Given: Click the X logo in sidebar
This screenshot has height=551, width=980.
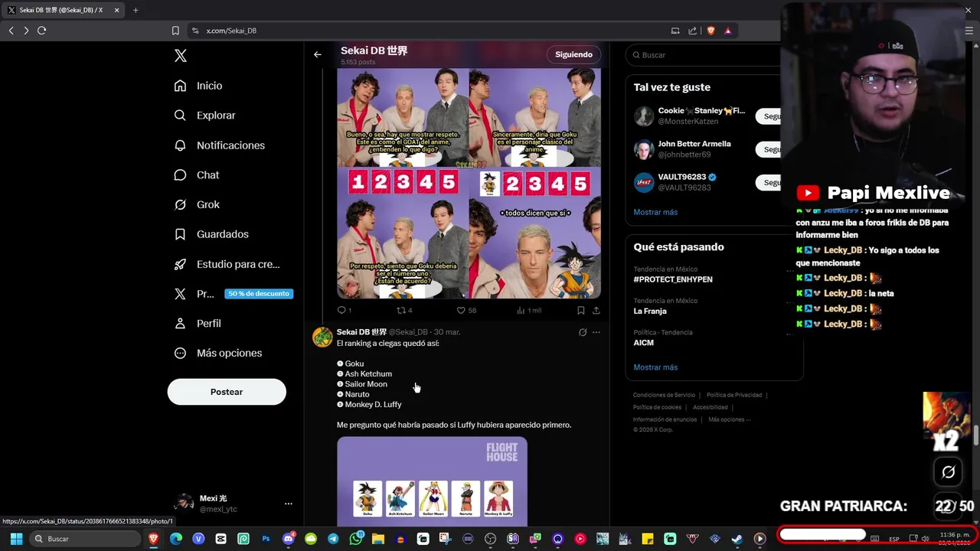Looking at the screenshot, I should point(181,56).
